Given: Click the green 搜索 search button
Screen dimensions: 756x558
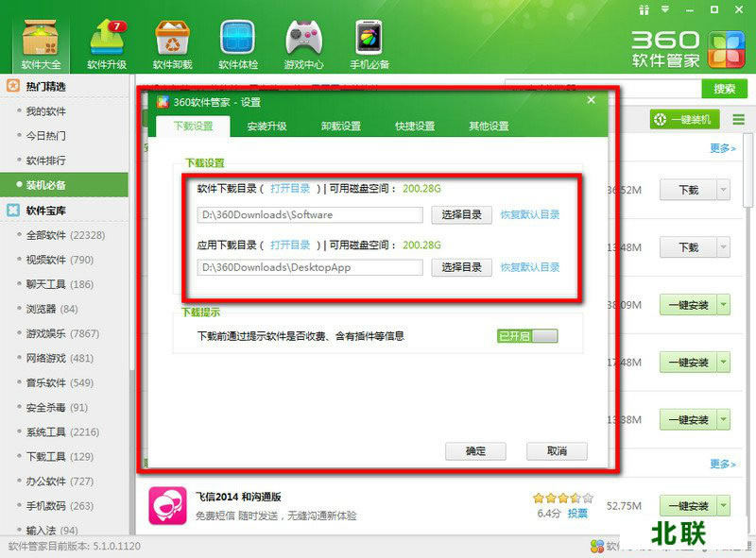Looking at the screenshot, I should (x=724, y=89).
